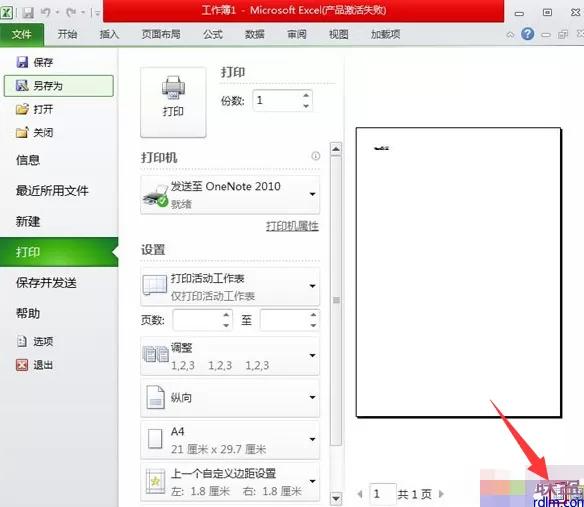Open the 视图 ribbon tab
The image size is (584, 507).
tap(339, 35)
